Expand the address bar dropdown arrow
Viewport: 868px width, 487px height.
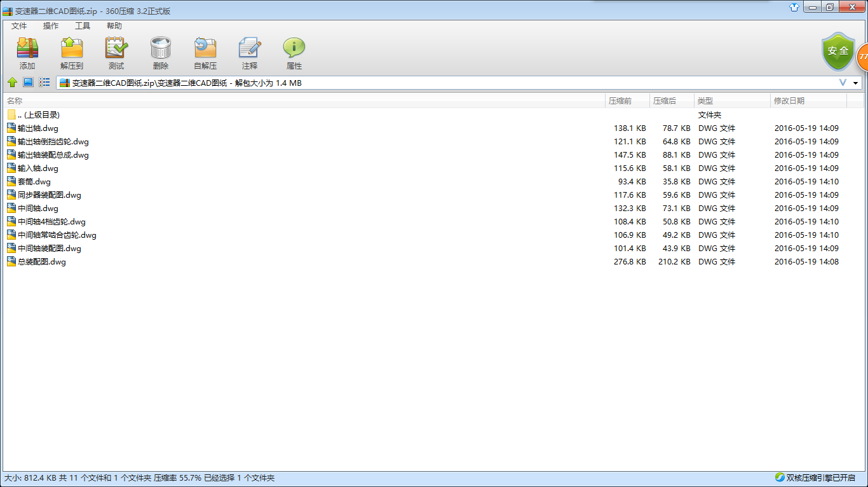856,83
